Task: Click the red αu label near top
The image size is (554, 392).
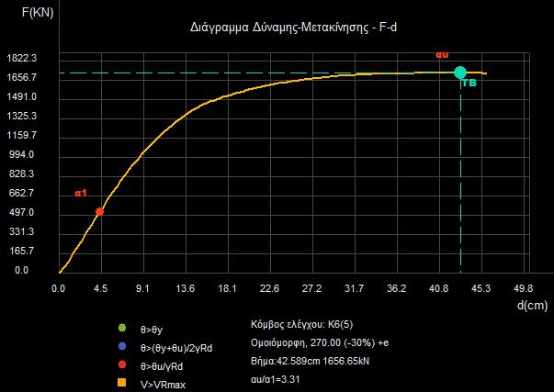Action: (x=442, y=55)
